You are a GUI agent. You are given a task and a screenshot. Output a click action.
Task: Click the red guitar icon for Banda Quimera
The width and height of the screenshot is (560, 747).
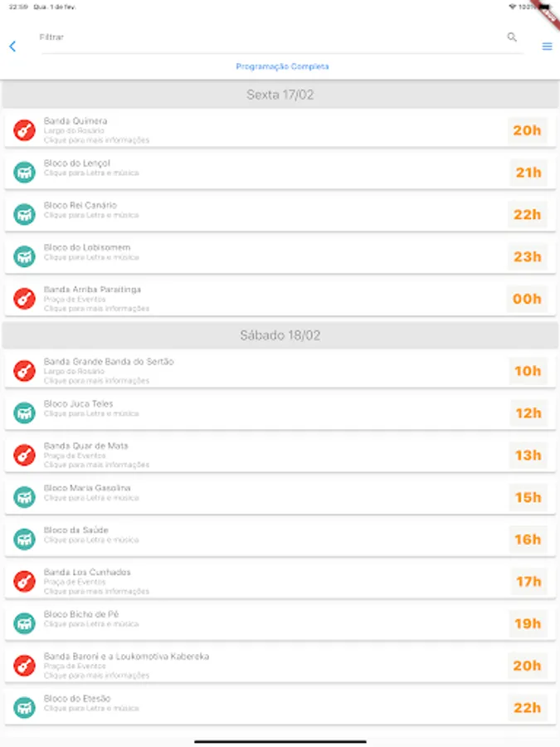point(25,130)
